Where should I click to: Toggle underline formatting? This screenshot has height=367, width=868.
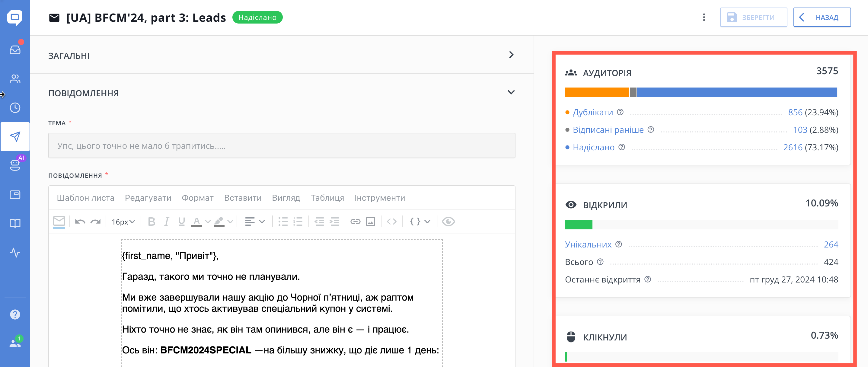pos(182,222)
